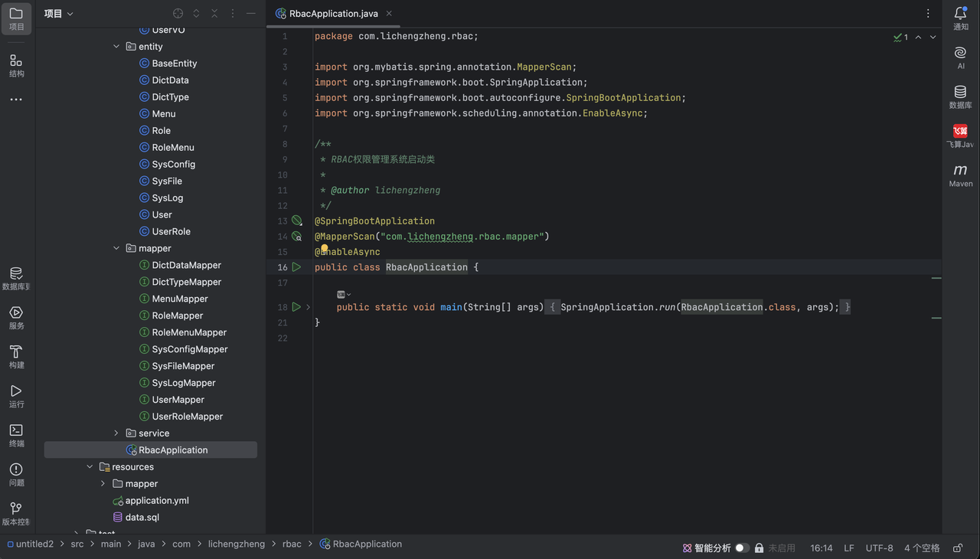Collapse all nodes in the project panel

tap(214, 14)
